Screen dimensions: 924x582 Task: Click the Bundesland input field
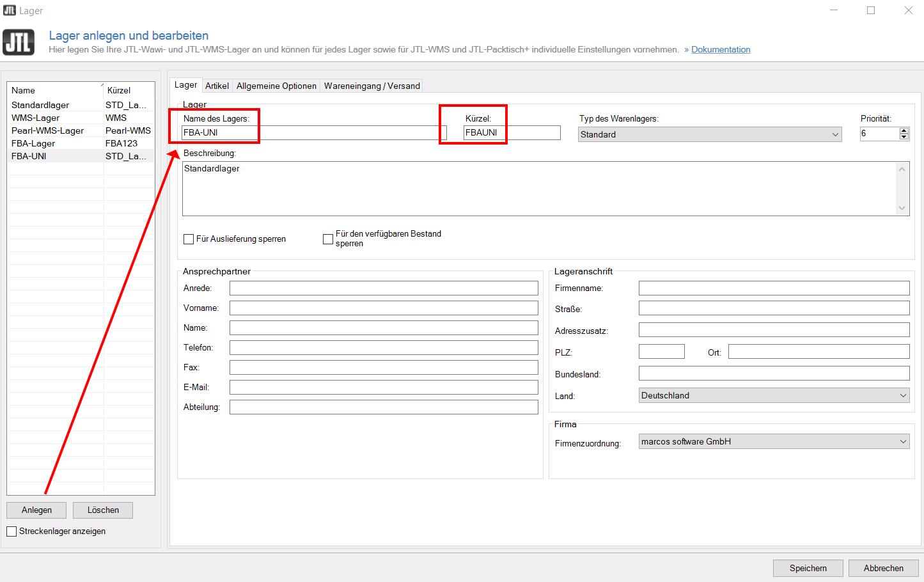click(x=774, y=373)
